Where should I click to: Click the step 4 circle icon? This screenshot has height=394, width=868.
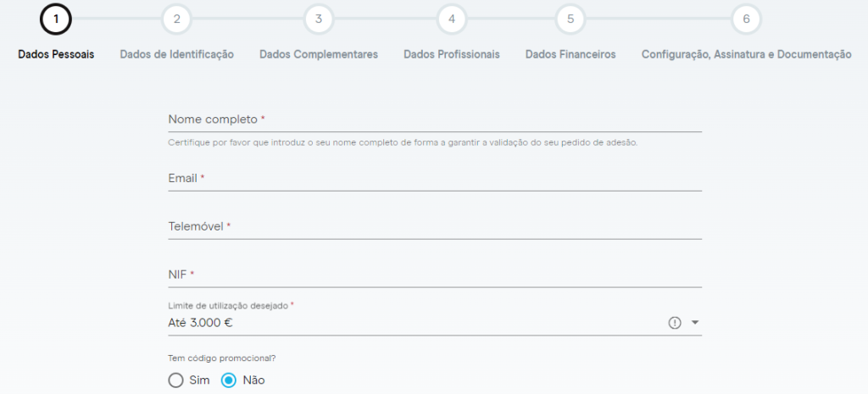pyautogui.click(x=452, y=19)
